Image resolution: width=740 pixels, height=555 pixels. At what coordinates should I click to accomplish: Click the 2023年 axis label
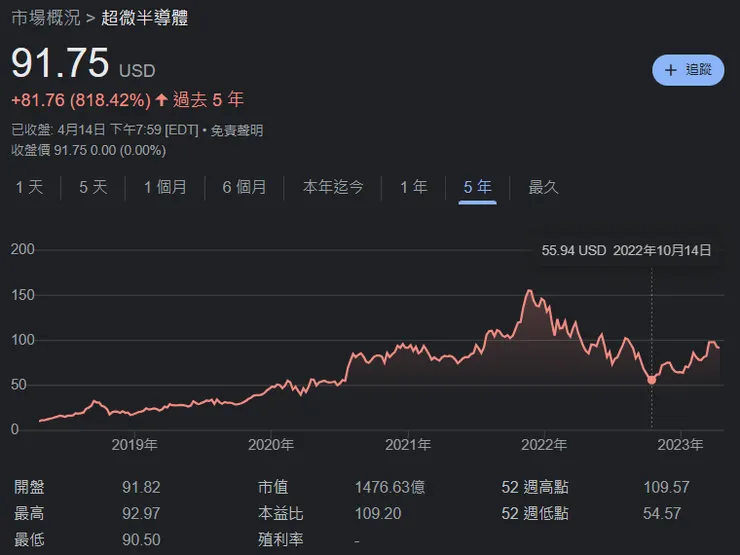680,445
